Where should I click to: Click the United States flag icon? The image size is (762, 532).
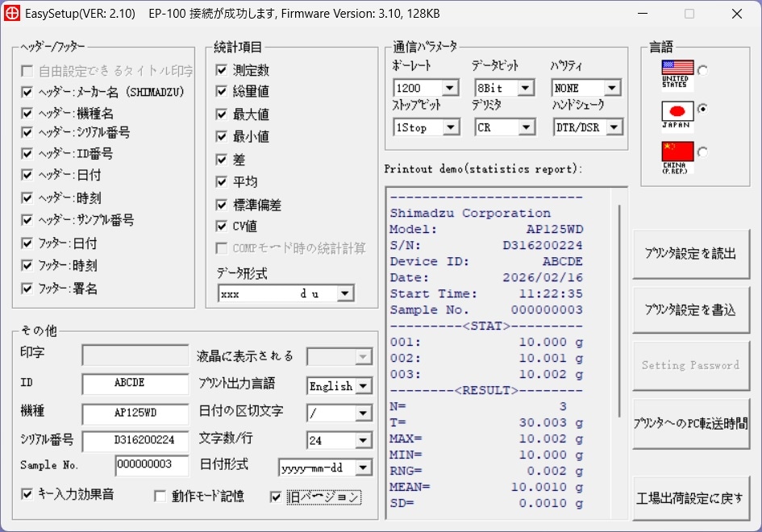pos(678,69)
